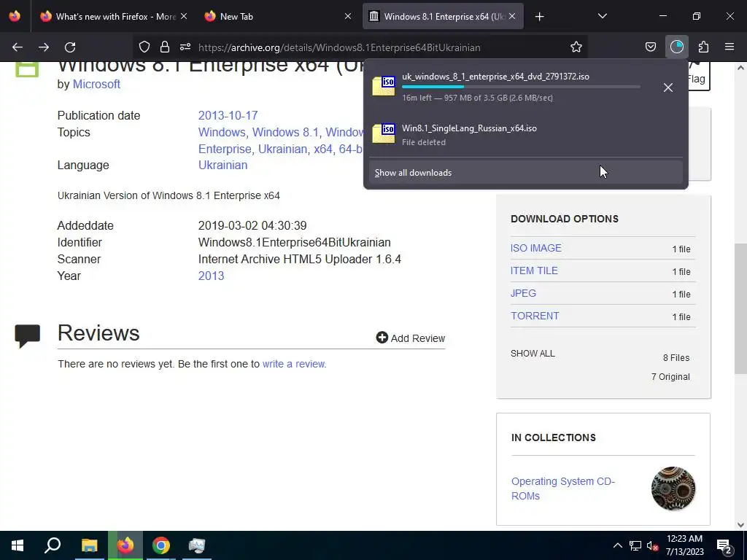Click the Firefox taskbar icon
The height and width of the screenshot is (560, 747).
pos(125,545)
